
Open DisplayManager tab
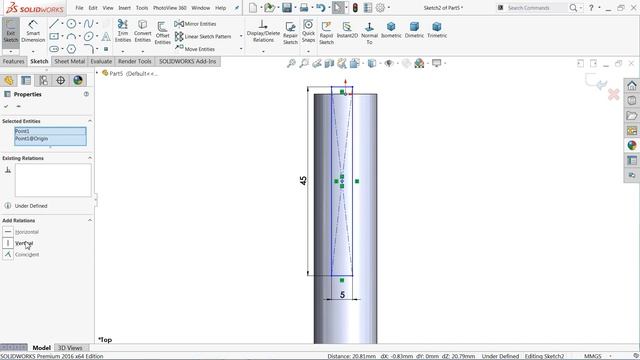tap(78, 80)
